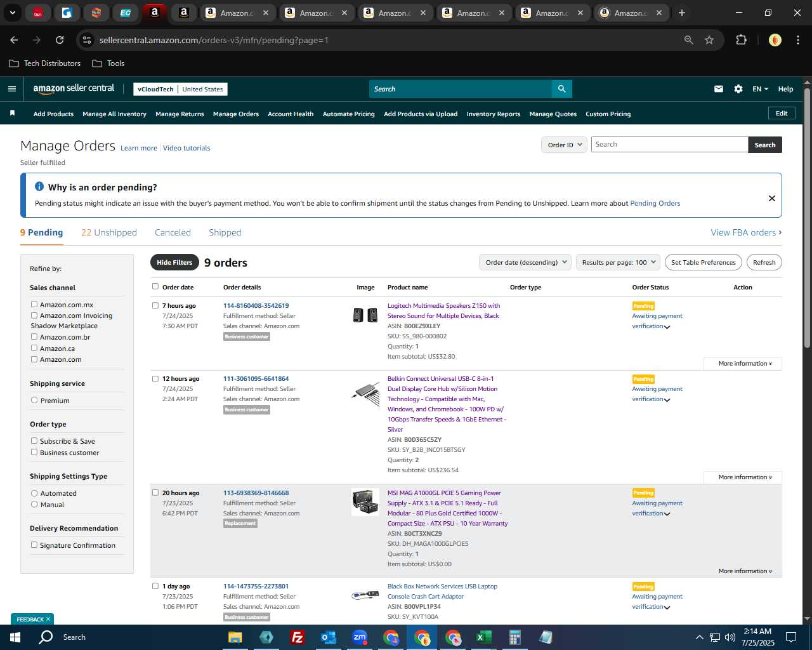Open the Order date (descending) sort dropdown
Image resolution: width=812 pixels, height=650 pixels.
(525, 262)
